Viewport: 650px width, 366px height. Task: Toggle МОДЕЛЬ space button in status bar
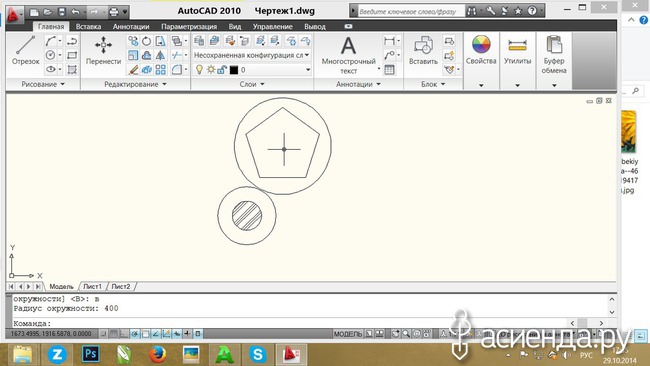[x=348, y=334]
